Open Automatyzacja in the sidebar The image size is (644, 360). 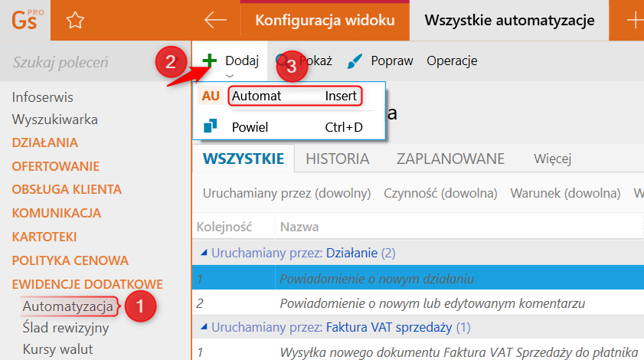click(68, 306)
